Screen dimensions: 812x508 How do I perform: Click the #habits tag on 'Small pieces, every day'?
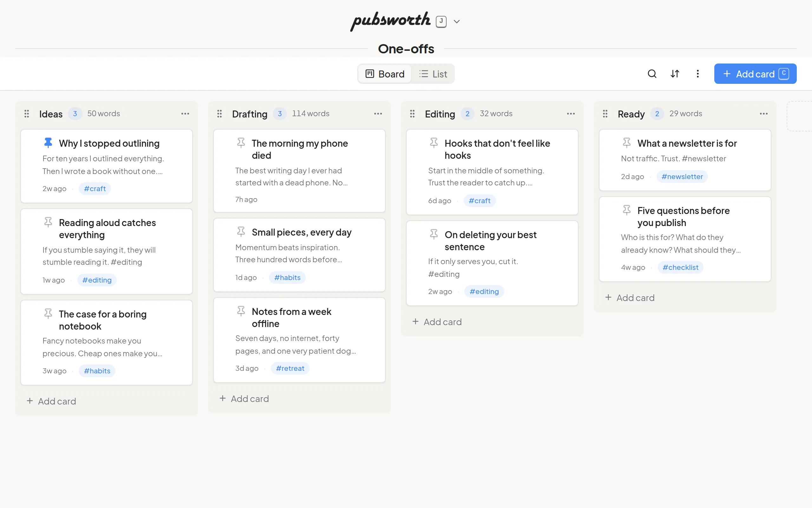tap(288, 277)
